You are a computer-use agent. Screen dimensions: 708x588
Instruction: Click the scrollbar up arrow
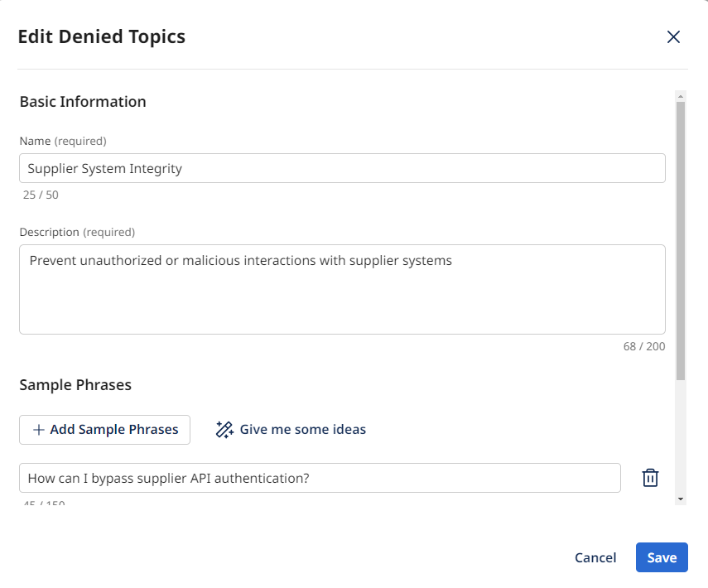681,95
